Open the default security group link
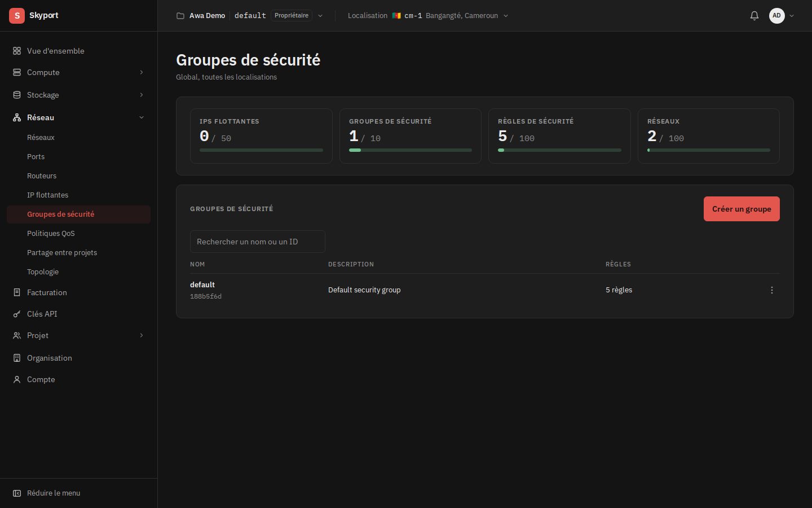The image size is (812, 508). (x=202, y=285)
